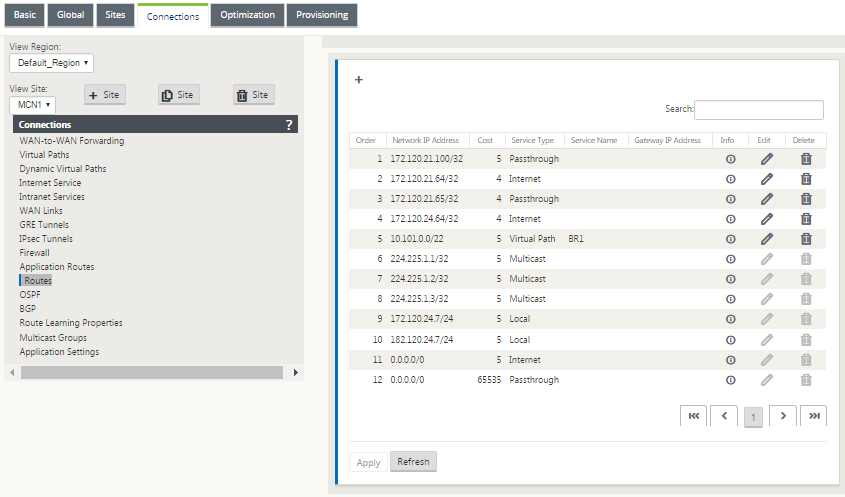The height and width of the screenshot is (497, 845).
Task: Show info for local route 172.120.24.7/24
Action: point(731,319)
